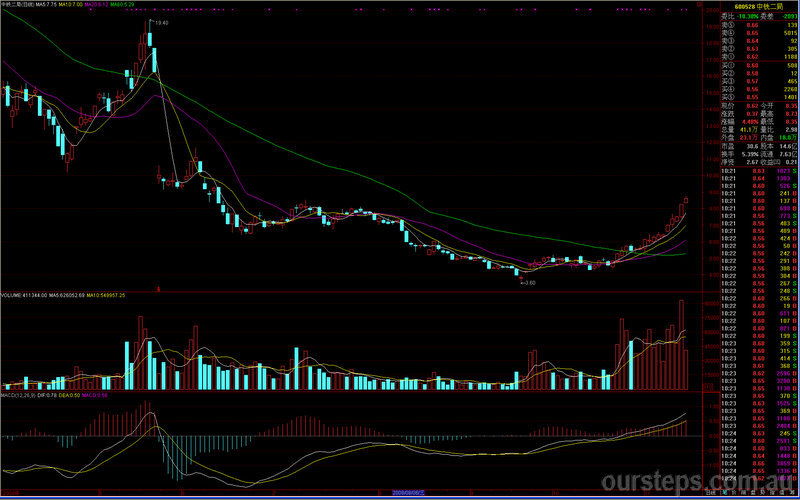The height and width of the screenshot is (500, 800).
Task: Select the 卖② ask row with volume 305
Action: tap(759, 49)
